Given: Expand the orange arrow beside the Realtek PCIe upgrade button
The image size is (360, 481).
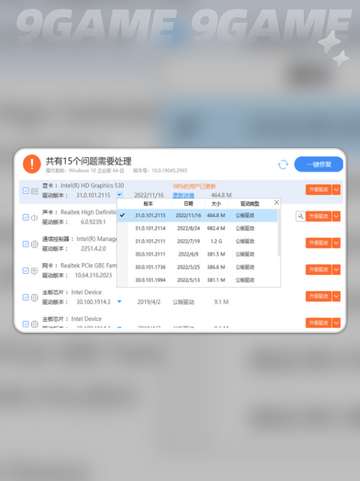Looking at the screenshot, I should [x=336, y=269].
